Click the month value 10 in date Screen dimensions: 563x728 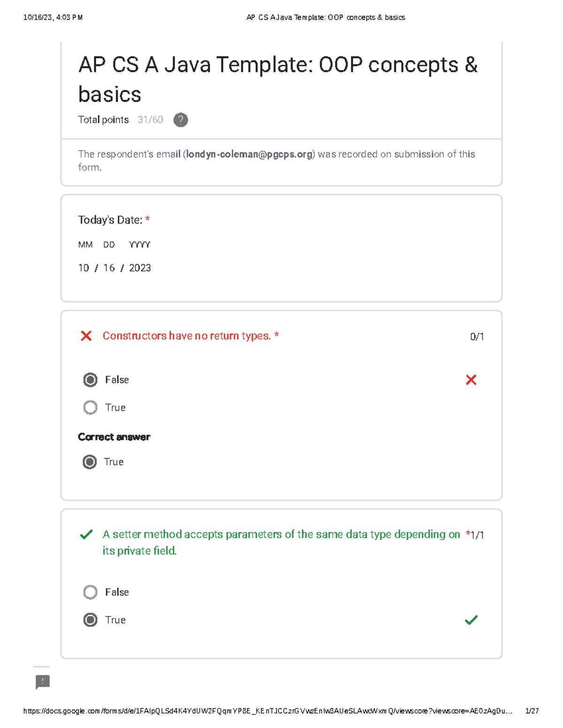tap(84, 268)
